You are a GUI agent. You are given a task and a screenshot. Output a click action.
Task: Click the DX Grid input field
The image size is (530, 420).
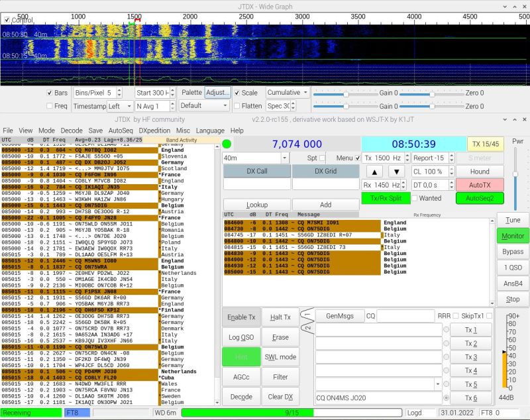click(x=325, y=184)
